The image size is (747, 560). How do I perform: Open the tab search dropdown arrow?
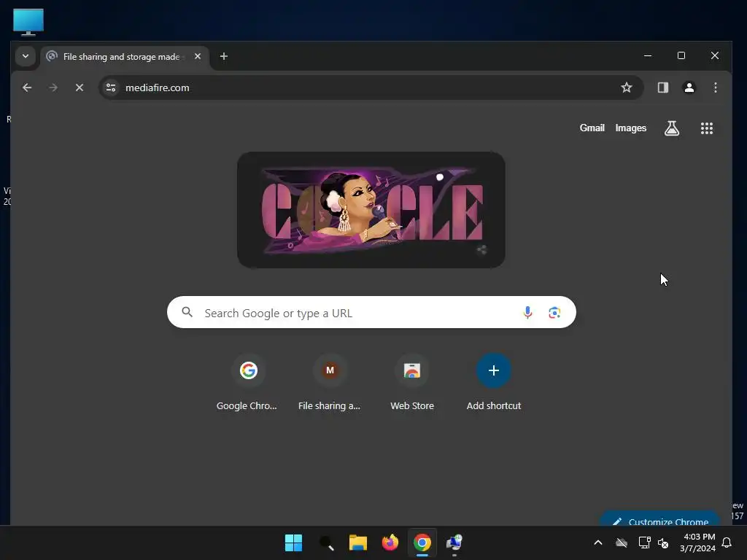(x=26, y=56)
